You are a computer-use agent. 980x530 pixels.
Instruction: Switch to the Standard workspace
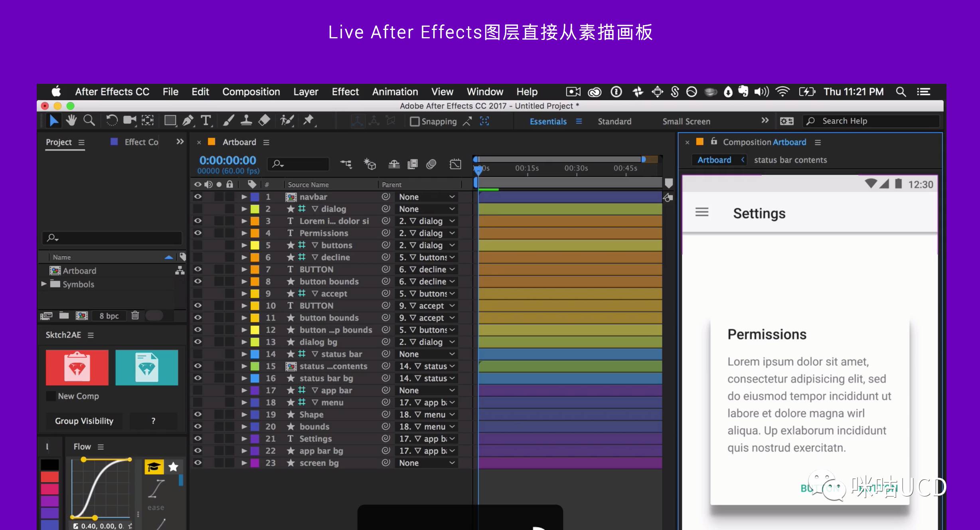click(614, 121)
